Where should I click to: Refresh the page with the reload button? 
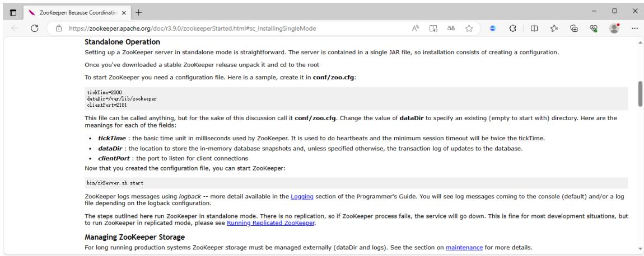35,29
